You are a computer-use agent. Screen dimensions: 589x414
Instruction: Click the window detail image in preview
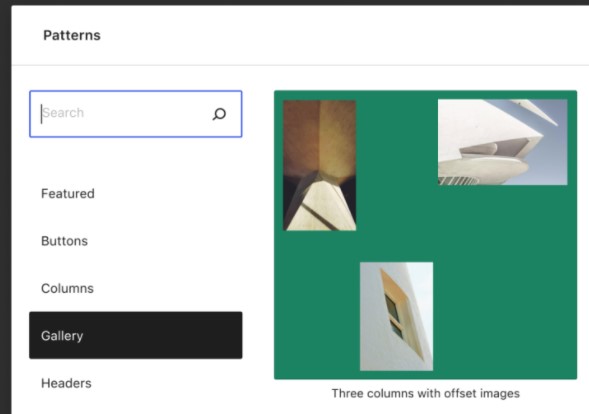coord(396,316)
